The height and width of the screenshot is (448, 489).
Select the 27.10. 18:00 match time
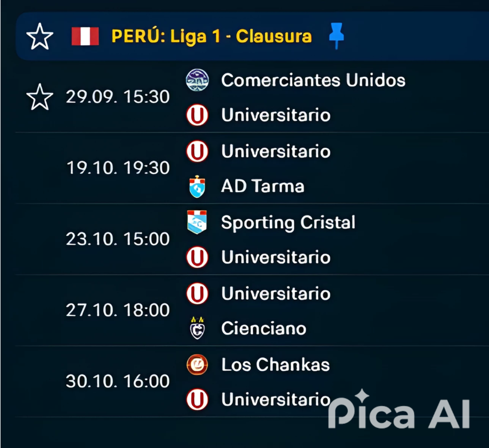pyautogui.click(x=118, y=310)
